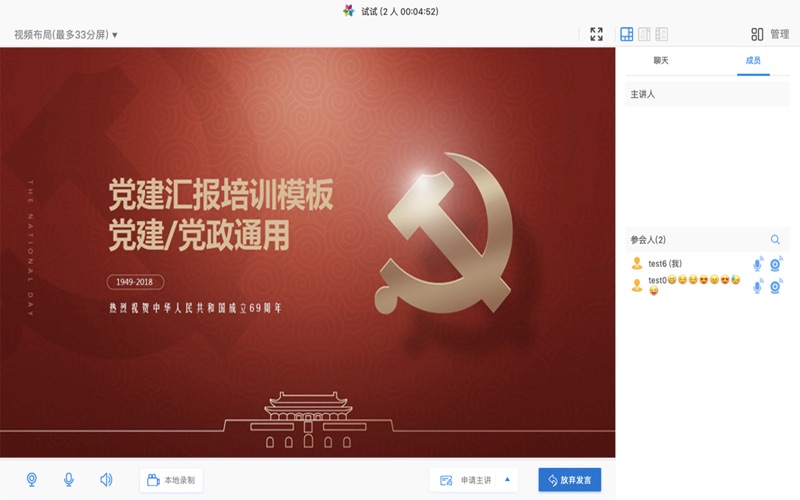Expand the arrow beside 申请主讲
800x500 pixels.
(507, 480)
